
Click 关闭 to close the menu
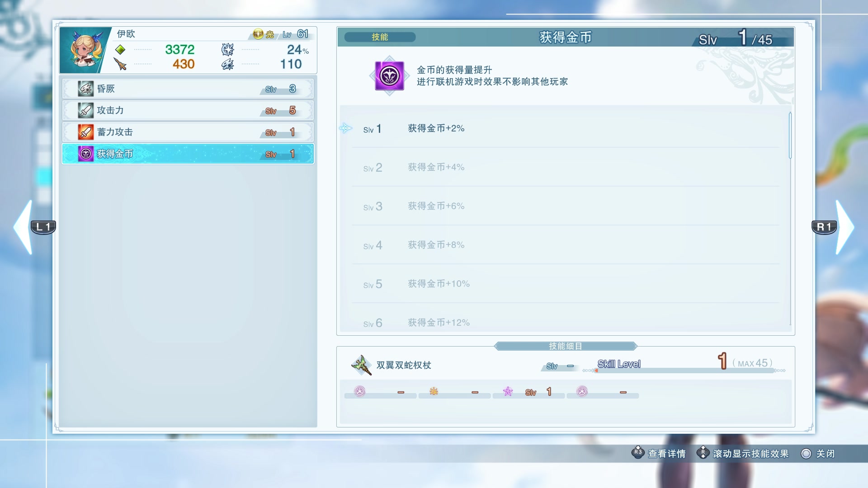point(825,454)
